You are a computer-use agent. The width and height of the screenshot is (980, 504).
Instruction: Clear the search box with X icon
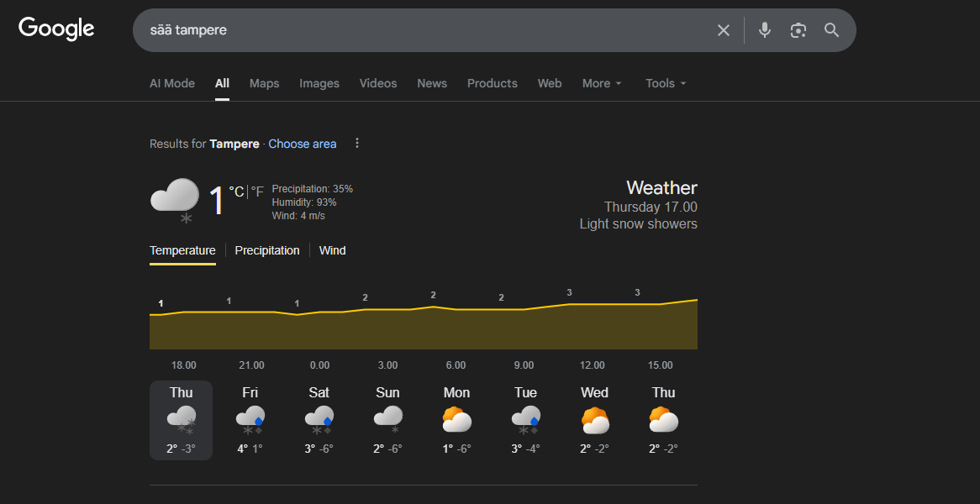(x=723, y=30)
